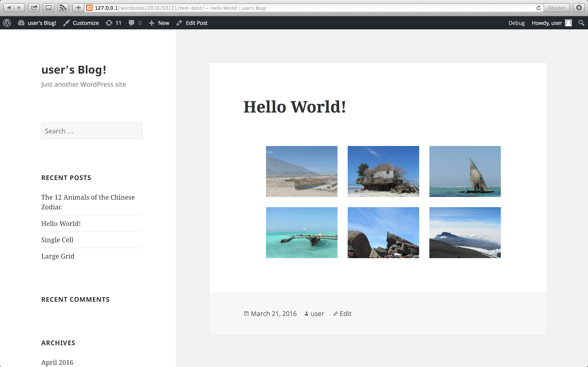
Task: Click the Reader button in address bar
Action: [x=556, y=8]
